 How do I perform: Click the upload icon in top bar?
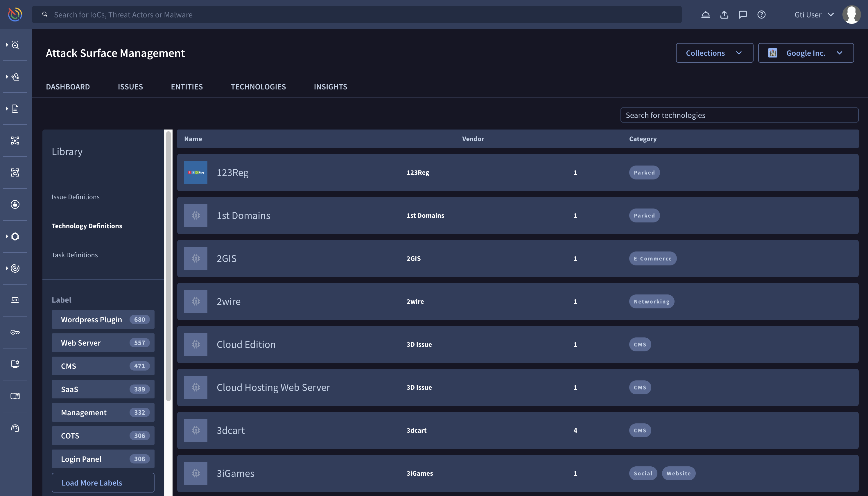pos(724,15)
